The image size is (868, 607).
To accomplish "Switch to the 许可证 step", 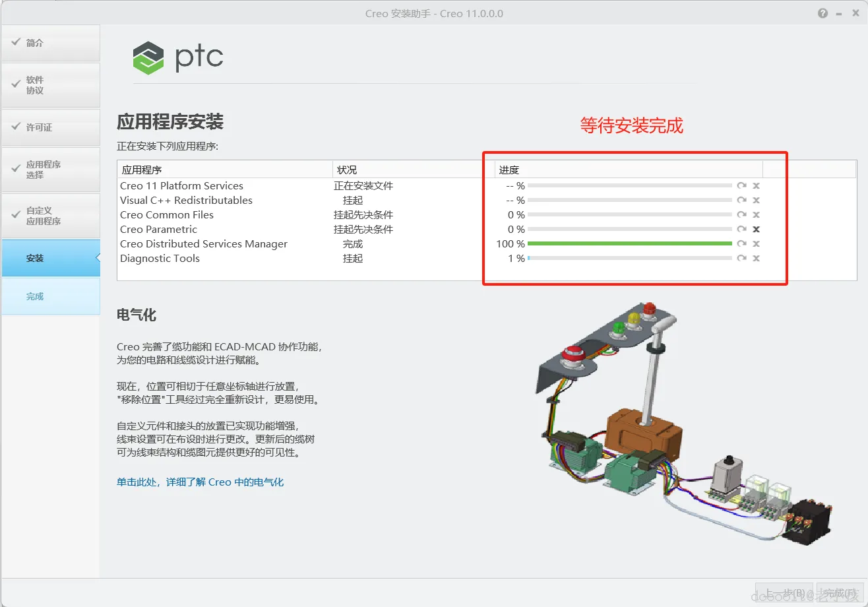I will pos(51,127).
